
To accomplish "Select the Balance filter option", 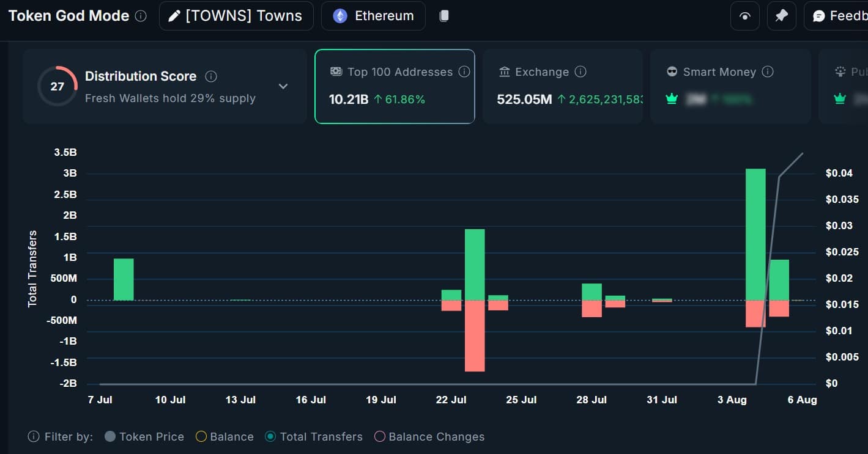I will click(x=201, y=437).
